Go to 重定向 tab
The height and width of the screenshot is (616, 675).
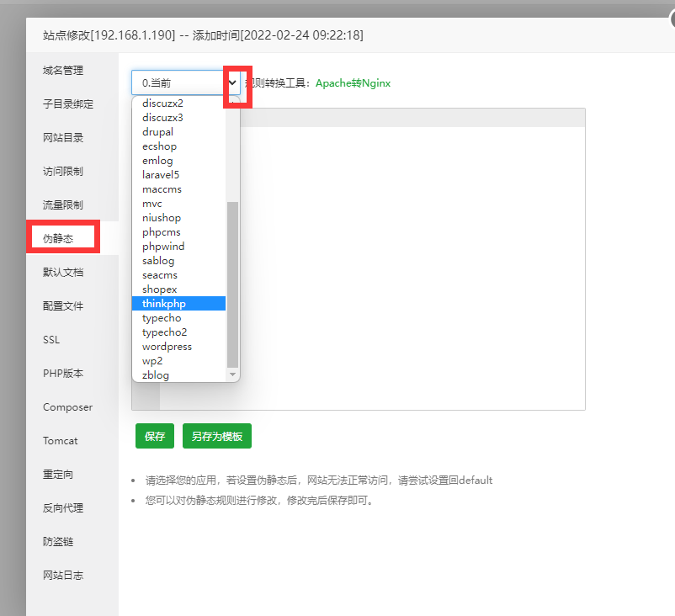tap(58, 475)
